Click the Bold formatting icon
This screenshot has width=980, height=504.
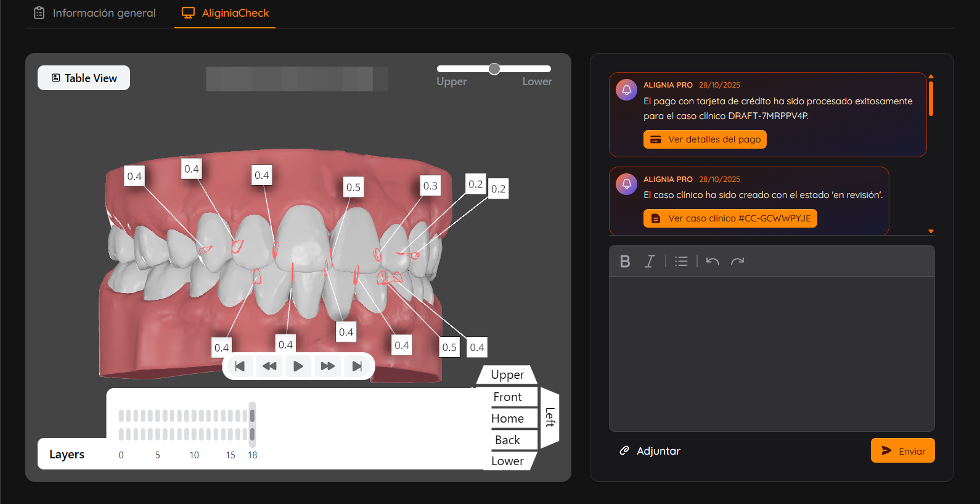point(625,262)
